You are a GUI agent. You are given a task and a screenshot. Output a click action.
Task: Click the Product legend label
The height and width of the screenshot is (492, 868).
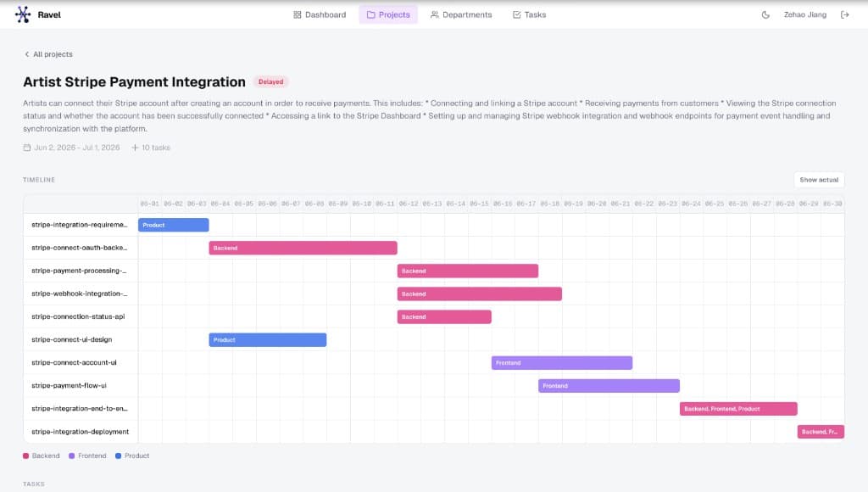point(136,456)
